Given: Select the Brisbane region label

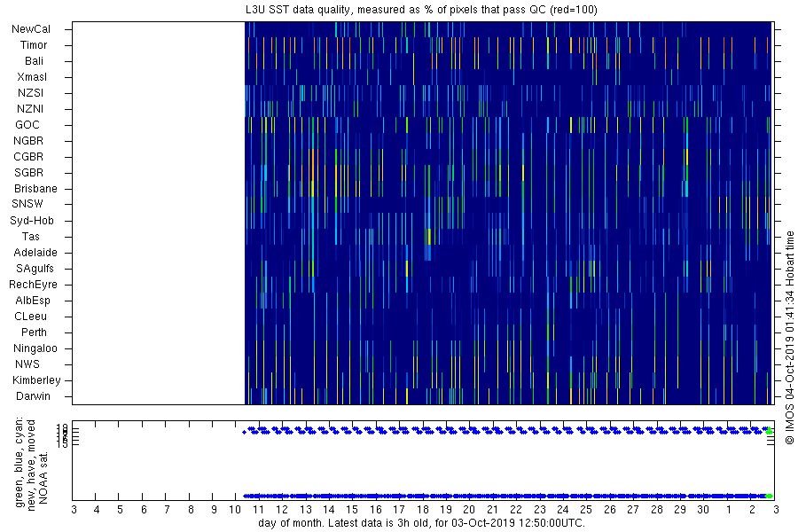Looking at the screenshot, I should point(35,189).
